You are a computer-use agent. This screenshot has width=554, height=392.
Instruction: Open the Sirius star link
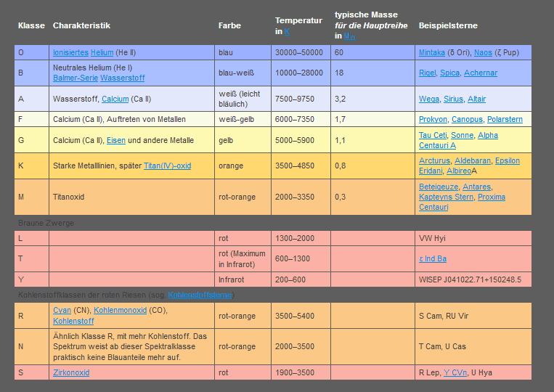point(454,99)
